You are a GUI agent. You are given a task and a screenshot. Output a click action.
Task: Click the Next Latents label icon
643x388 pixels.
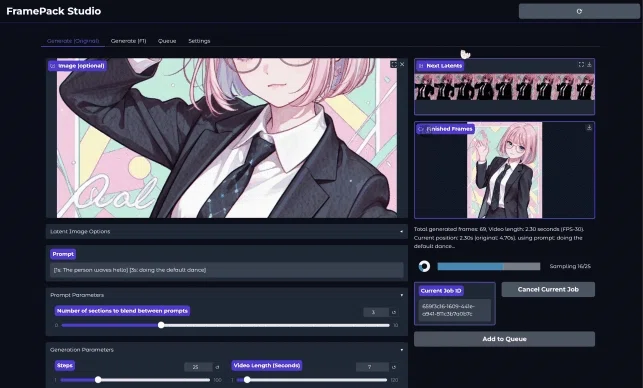click(421, 66)
